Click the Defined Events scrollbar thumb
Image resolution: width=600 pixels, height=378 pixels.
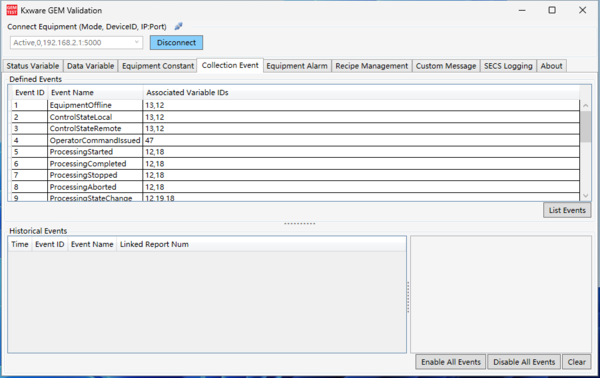[x=585, y=127]
